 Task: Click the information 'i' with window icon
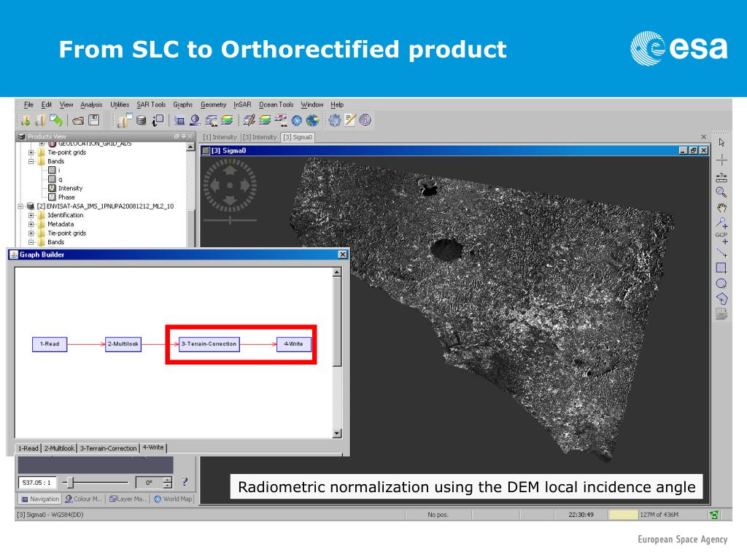coord(158,120)
